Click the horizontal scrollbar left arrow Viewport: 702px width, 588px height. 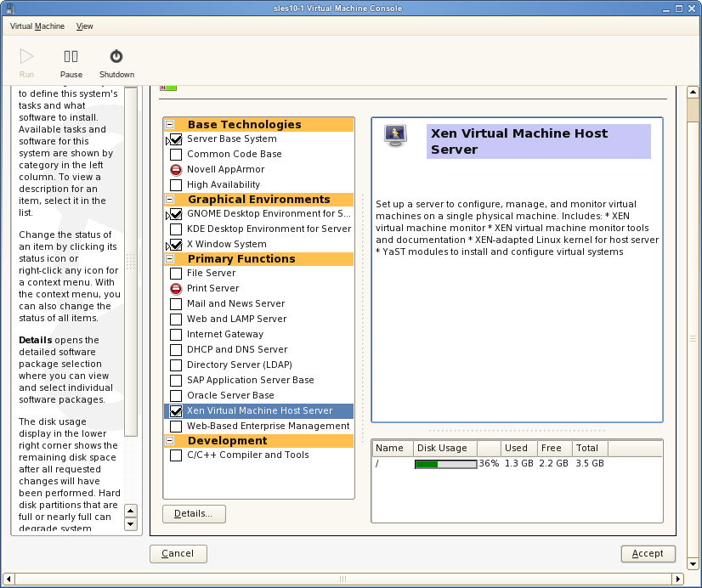8,579
